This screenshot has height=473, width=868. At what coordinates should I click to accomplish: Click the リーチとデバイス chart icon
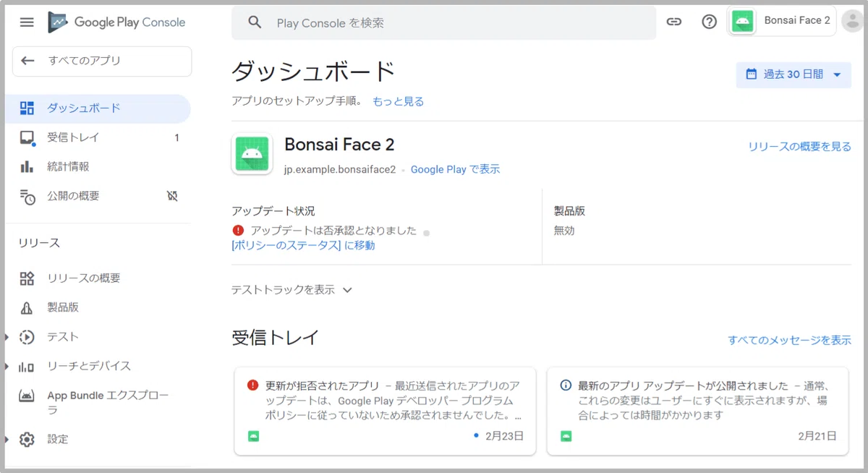click(x=27, y=367)
